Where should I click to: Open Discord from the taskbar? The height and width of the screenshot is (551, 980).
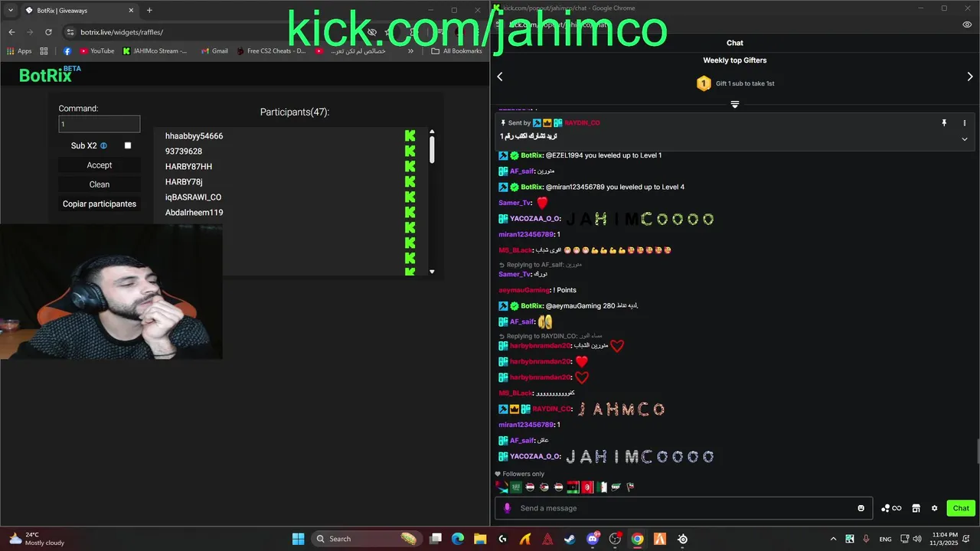593,539
